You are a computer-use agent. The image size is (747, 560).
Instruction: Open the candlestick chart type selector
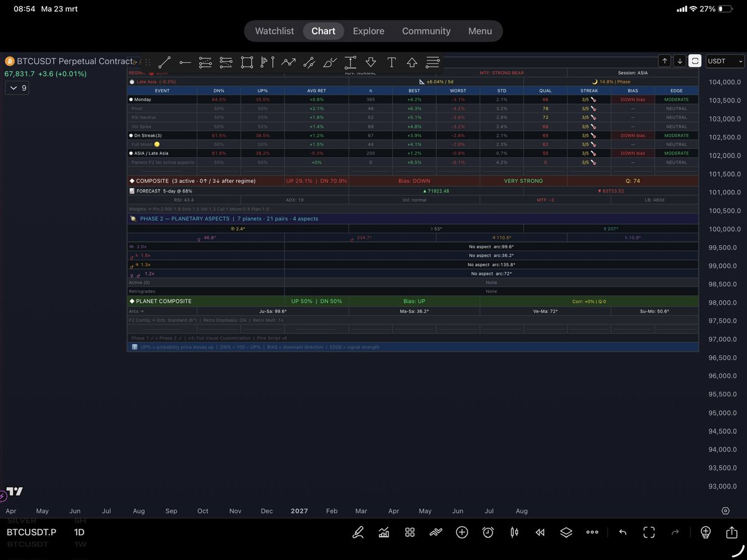tap(514, 532)
